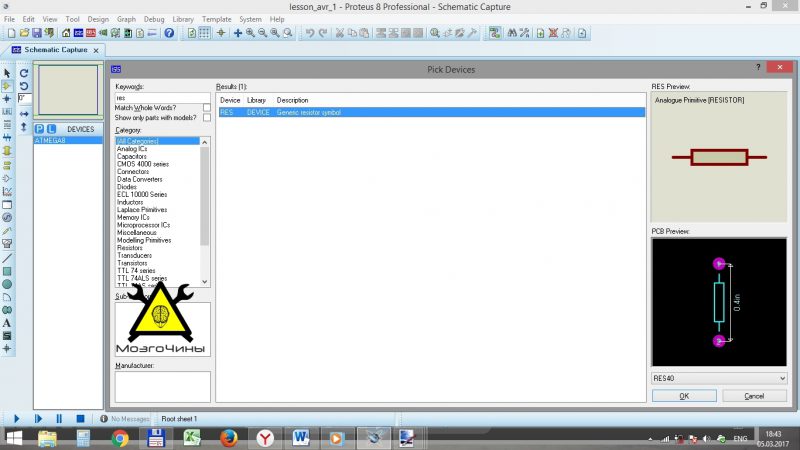Viewport: 800px width, 450px height.
Task: Click the P pick-from-libraries button
Action: pyautogui.click(x=40, y=129)
